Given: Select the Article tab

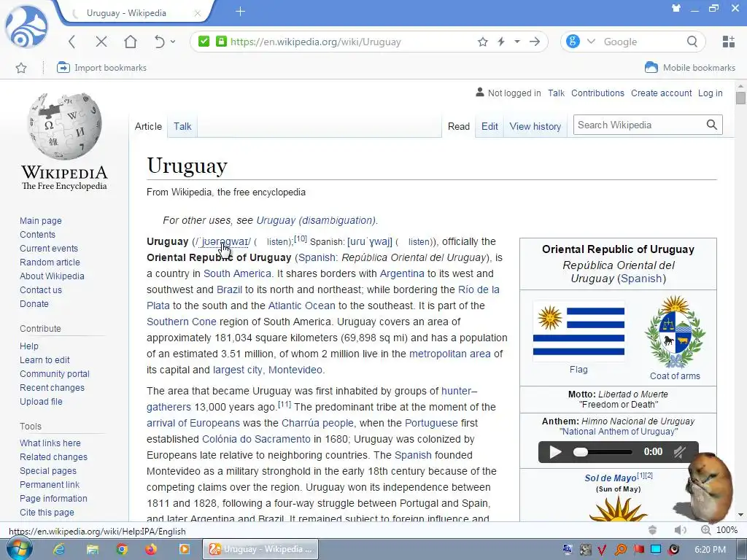Looking at the screenshot, I should (x=148, y=126).
